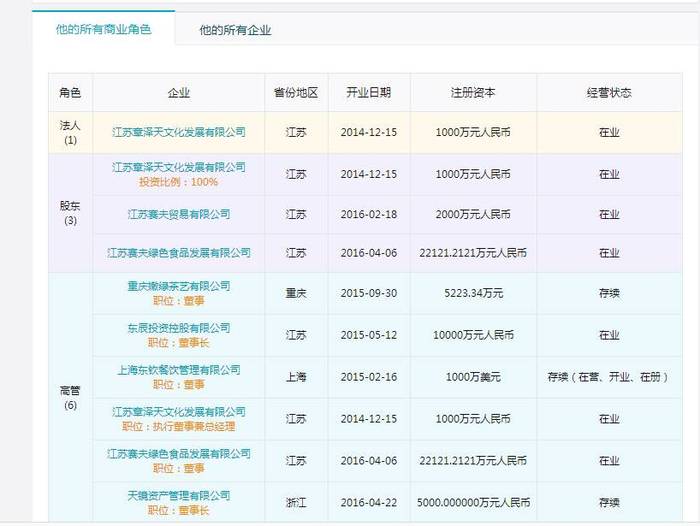Image resolution: width=700 pixels, height=526 pixels.
Task: Click the date 2015-05-12
Action: click(x=369, y=335)
